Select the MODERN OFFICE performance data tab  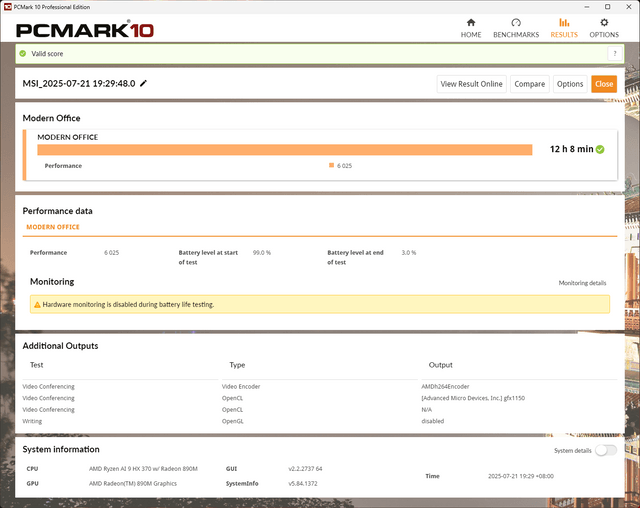pyautogui.click(x=53, y=227)
